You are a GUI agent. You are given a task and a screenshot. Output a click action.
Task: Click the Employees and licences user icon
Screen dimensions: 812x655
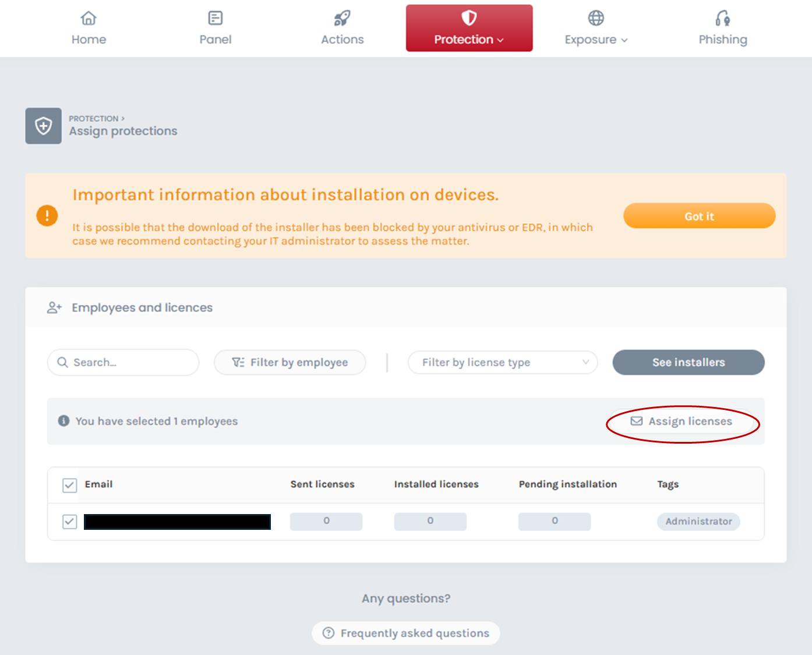(54, 307)
